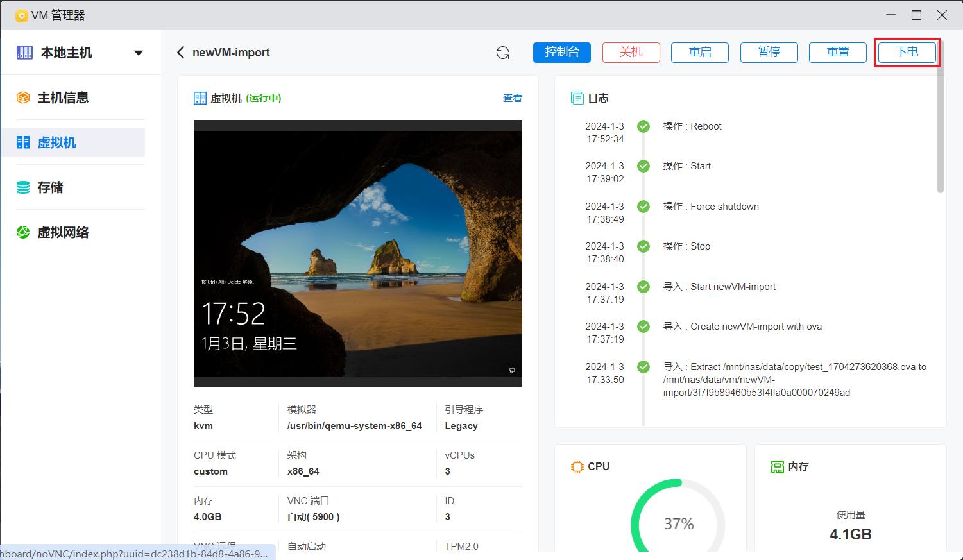Click the 日志 log panel icon
Screen dimensions: 963x560
click(x=577, y=98)
